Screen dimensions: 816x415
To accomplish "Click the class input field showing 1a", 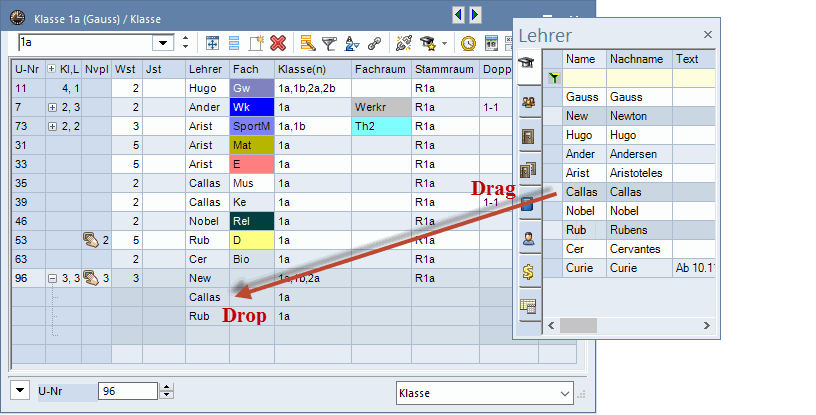I will point(86,43).
